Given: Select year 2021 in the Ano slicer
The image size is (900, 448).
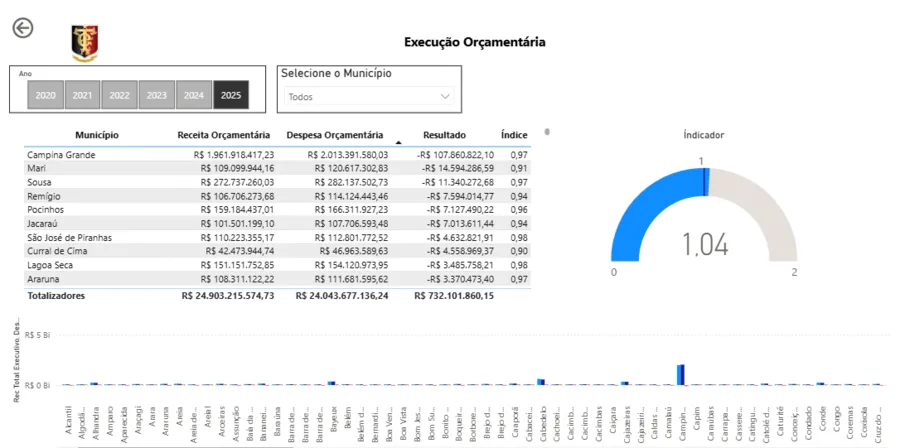Looking at the screenshot, I should (83, 95).
